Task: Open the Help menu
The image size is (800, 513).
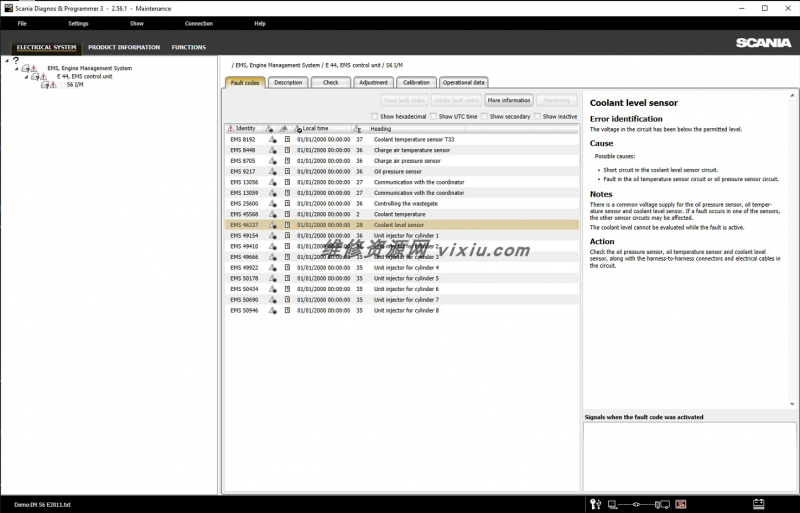Action: tap(260, 23)
